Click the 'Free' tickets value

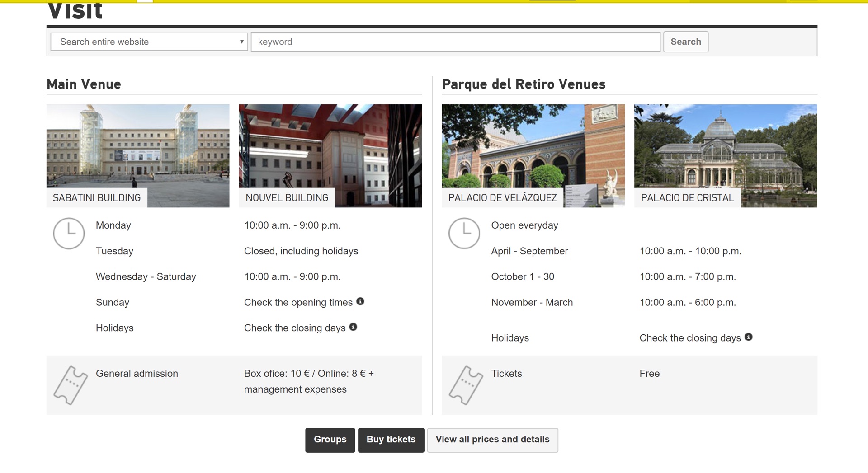pyautogui.click(x=650, y=374)
